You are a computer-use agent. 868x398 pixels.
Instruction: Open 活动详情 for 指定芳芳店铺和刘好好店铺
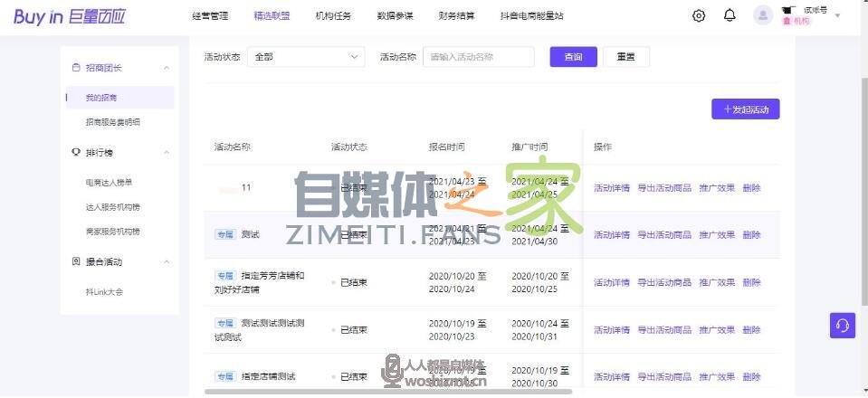point(612,282)
